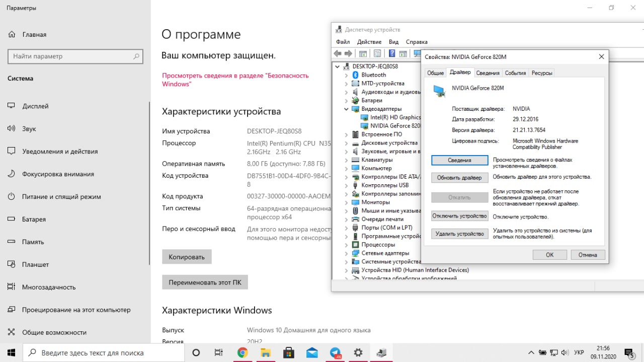Screen dimensions: 644x362
Task: Open Планшет settings in sidebar
Action: pyautogui.click(x=35, y=265)
